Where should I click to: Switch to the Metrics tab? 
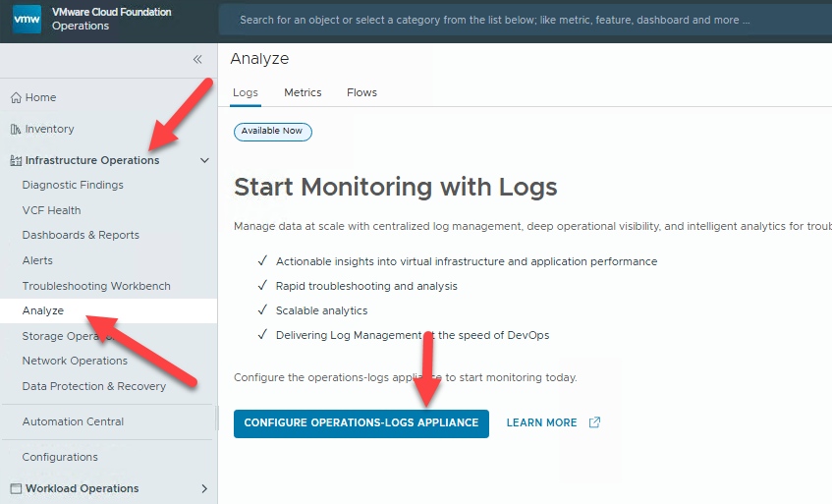coord(303,93)
